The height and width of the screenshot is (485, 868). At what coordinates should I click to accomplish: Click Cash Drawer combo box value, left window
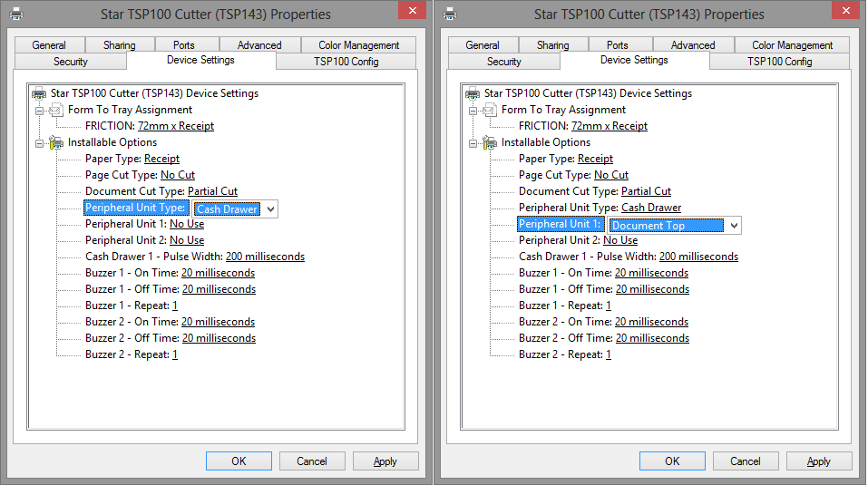click(x=228, y=209)
